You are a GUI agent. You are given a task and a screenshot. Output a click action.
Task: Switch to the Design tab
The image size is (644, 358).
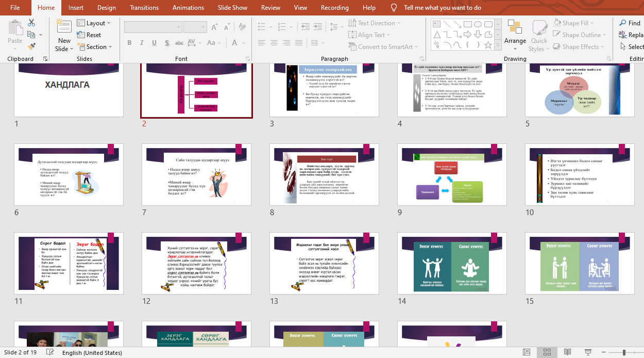click(107, 8)
